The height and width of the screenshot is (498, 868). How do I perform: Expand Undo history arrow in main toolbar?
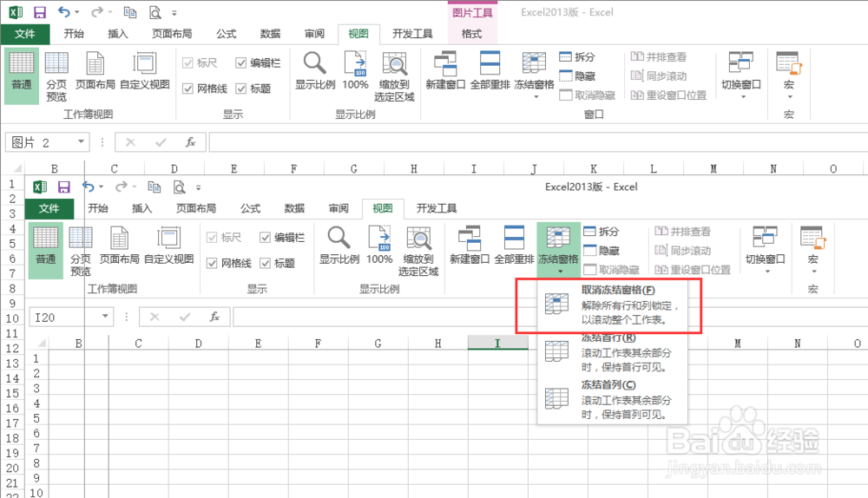[76, 12]
